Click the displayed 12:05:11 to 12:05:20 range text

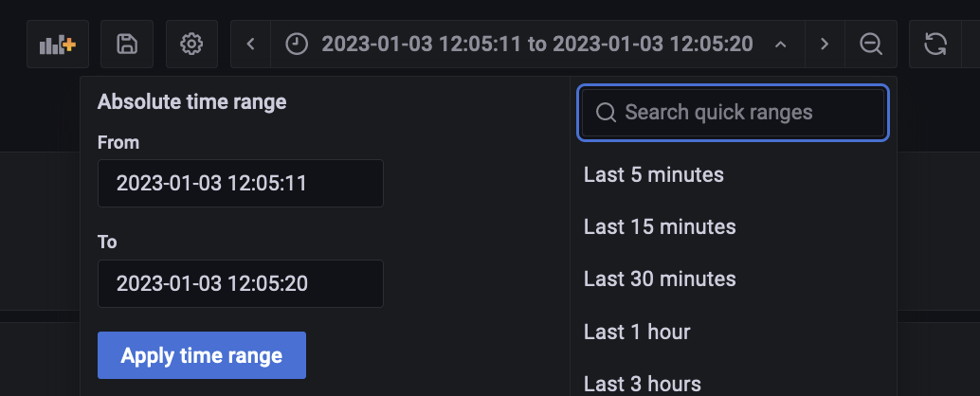coord(536,45)
